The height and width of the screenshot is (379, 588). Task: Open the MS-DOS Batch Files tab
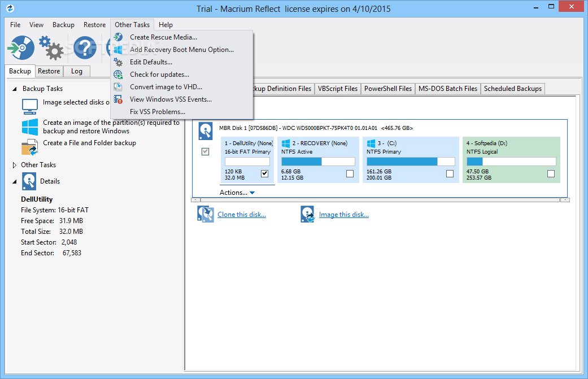tap(448, 89)
